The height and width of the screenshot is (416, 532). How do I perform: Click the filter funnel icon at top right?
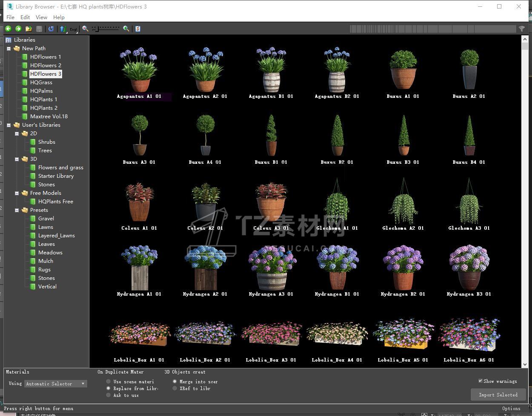coord(521,28)
